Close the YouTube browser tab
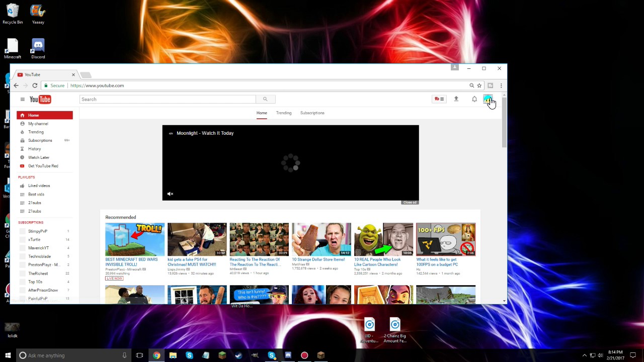The image size is (644, 362). (73, 74)
